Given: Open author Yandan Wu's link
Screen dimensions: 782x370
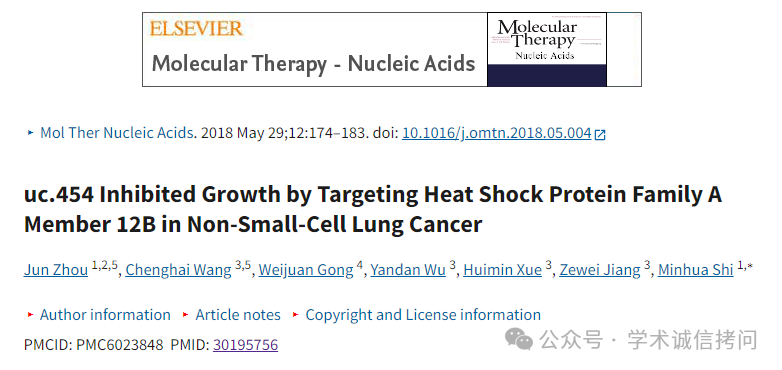Looking at the screenshot, I should pos(408,270).
